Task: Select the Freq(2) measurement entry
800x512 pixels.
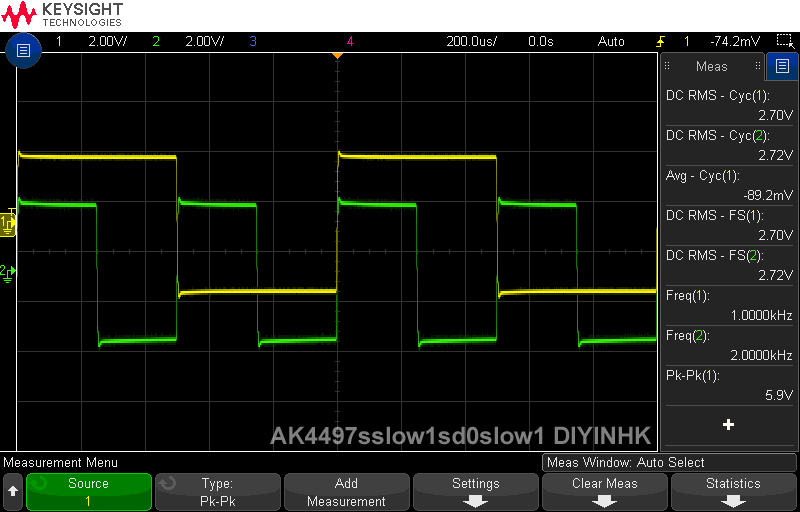Action: [x=730, y=345]
